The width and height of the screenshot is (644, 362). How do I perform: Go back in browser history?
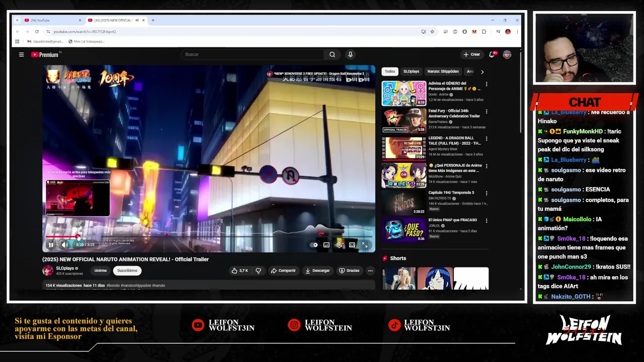click(x=18, y=32)
